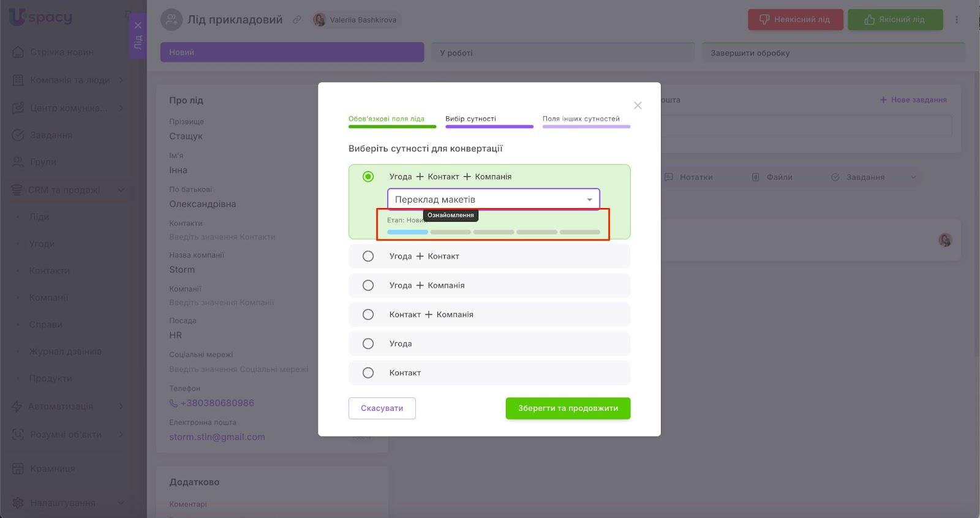Select the Завершити обробку lead stage
980x518 pixels.
[x=834, y=53]
